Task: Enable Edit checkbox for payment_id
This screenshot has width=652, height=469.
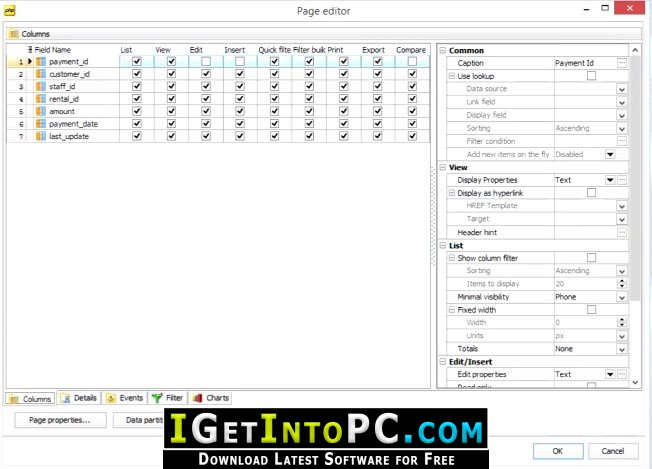Action: [206, 62]
